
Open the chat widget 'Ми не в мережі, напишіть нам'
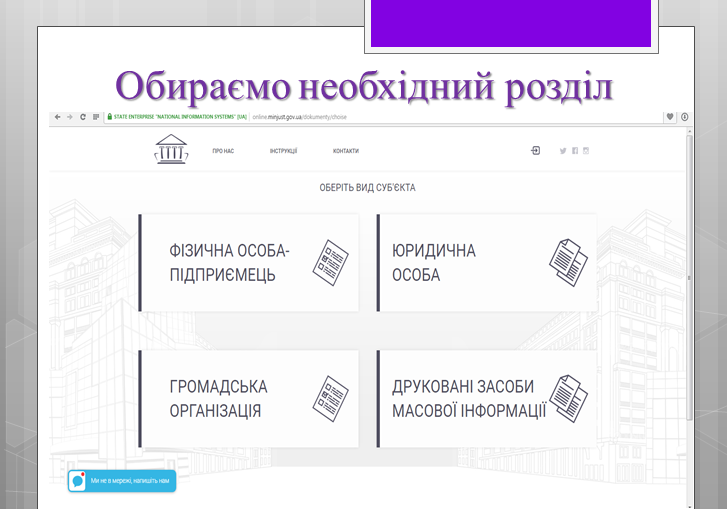click(122, 481)
